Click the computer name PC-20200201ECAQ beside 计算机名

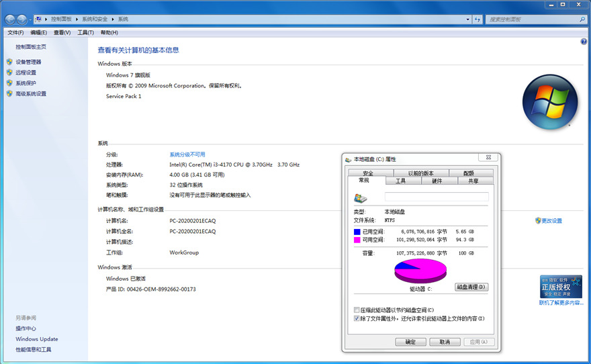(193, 221)
